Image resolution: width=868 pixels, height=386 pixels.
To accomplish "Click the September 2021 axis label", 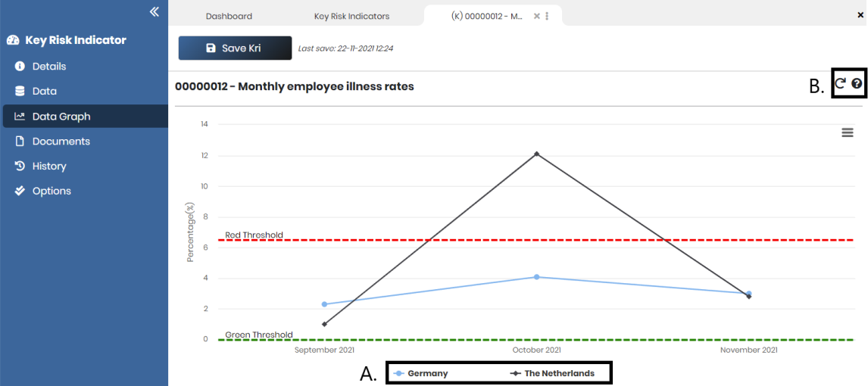I will 324,350.
